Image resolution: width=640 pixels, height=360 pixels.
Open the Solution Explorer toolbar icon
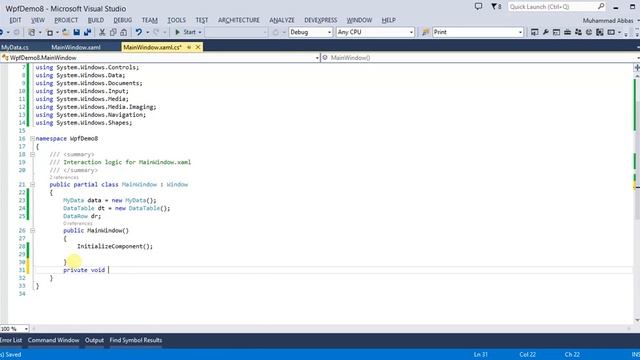click(x=534, y=32)
